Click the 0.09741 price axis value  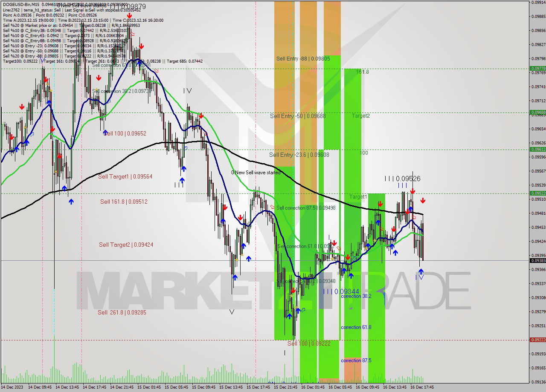[x=539, y=86]
